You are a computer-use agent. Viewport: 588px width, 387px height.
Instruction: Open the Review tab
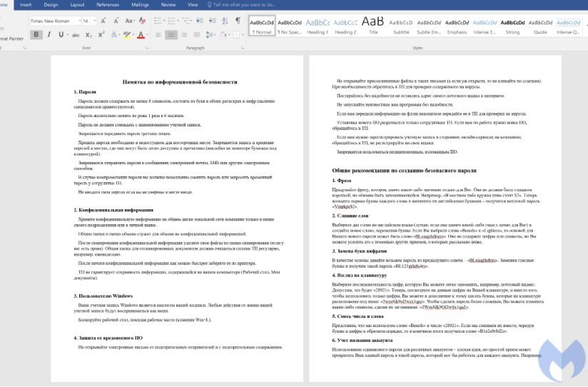[x=168, y=4]
